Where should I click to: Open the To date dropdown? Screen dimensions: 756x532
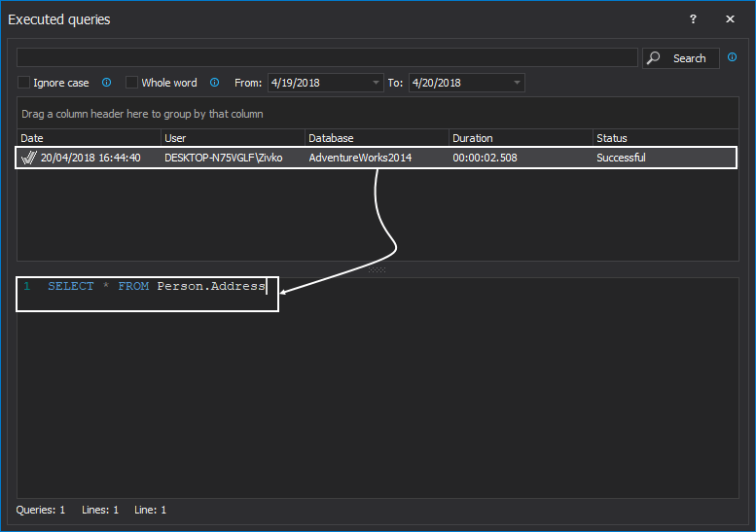517,83
